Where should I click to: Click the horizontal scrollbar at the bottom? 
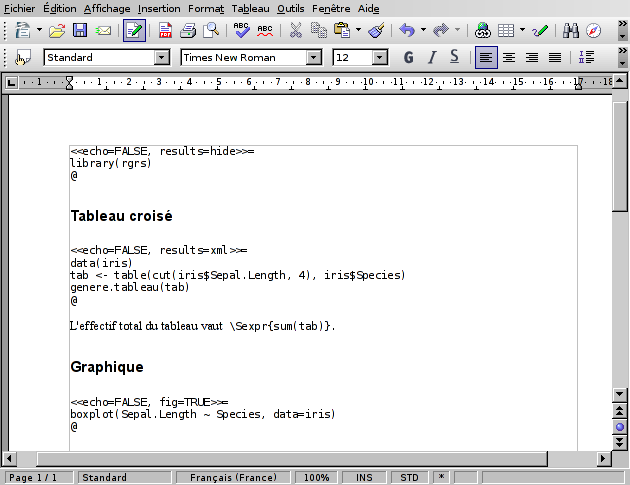(x=300, y=459)
